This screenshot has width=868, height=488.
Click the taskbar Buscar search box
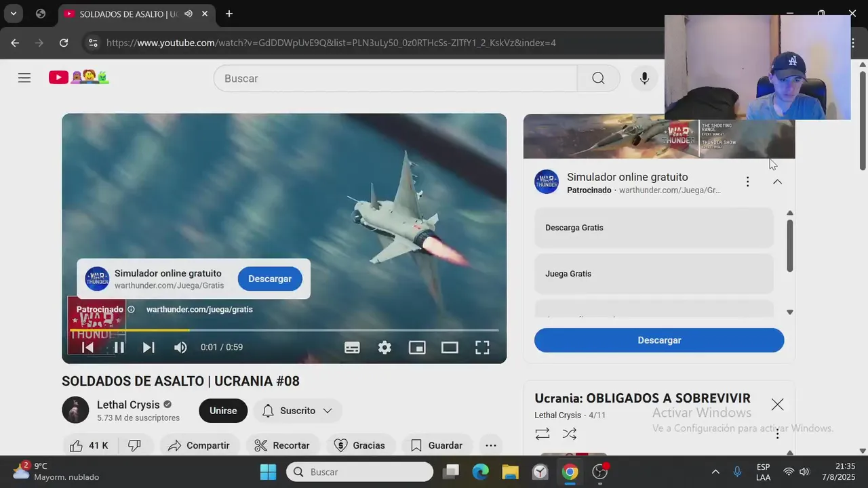(x=359, y=472)
